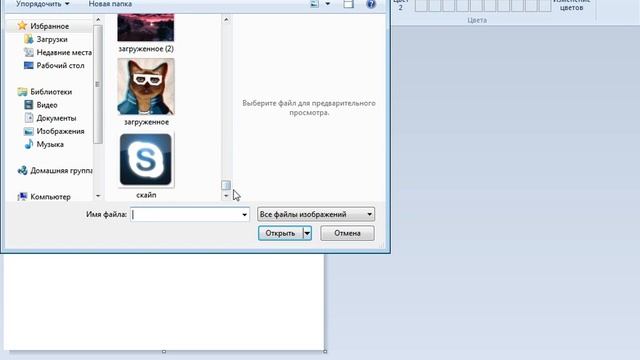Click the Отмена button
This screenshot has height=360, width=640.
tap(347, 233)
